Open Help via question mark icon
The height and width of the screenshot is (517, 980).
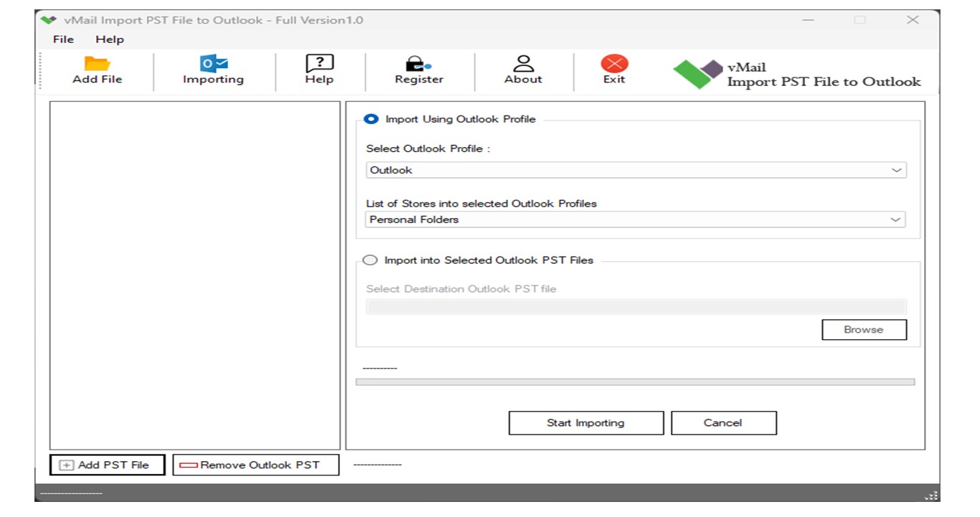click(319, 63)
